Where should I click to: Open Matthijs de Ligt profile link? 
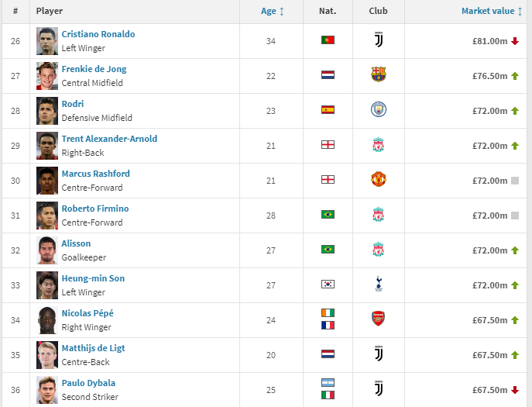(93, 348)
